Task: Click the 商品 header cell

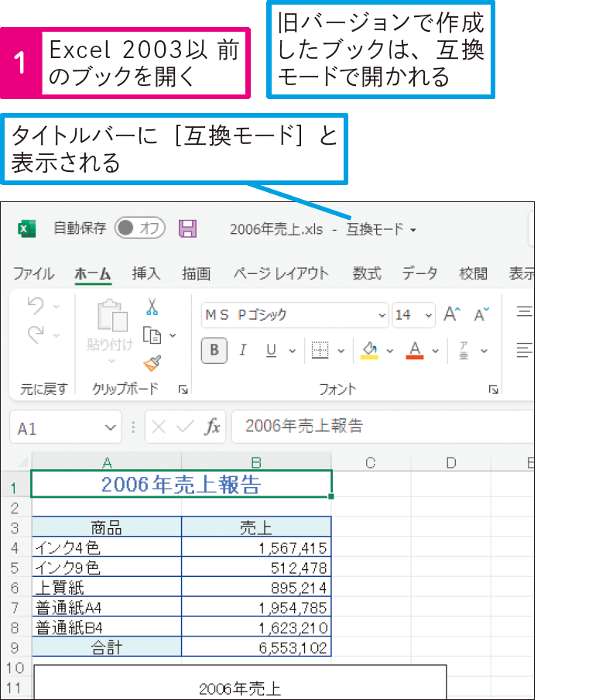Action: pyautogui.click(x=107, y=527)
